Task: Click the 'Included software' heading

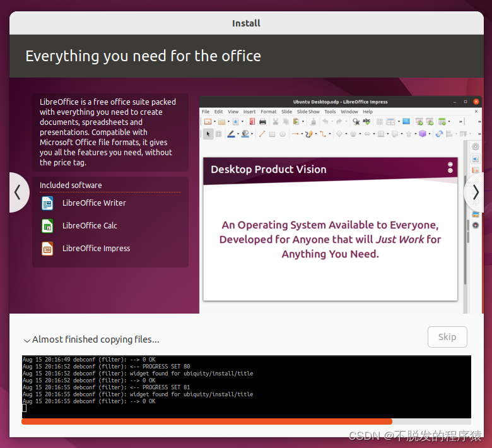Action: 71,186
